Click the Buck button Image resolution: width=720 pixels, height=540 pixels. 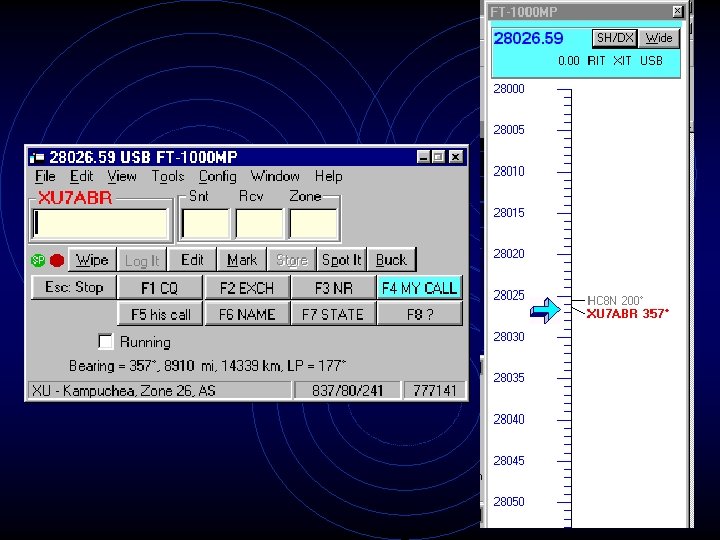tap(391, 260)
